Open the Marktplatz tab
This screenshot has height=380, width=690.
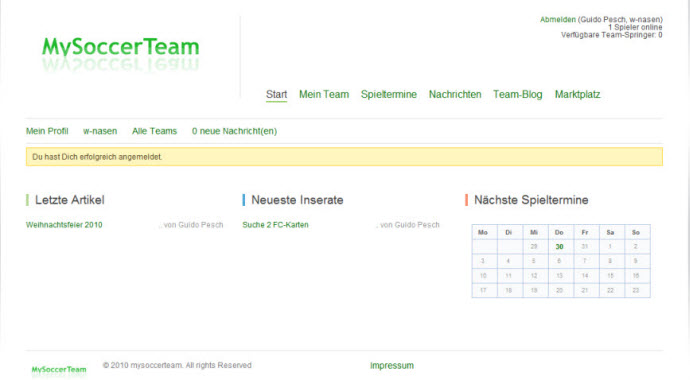pos(577,95)
